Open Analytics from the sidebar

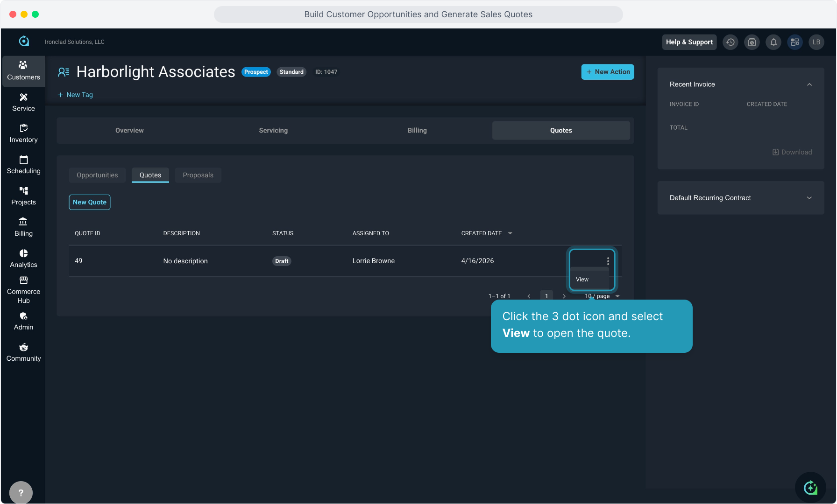coord(23,259)
